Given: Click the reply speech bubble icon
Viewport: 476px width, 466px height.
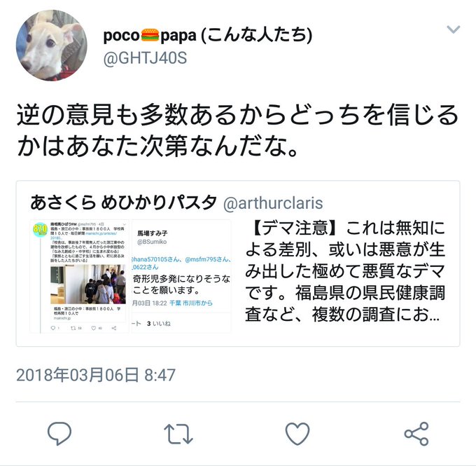Looking at the screenshot, I should tap(59, 434).
